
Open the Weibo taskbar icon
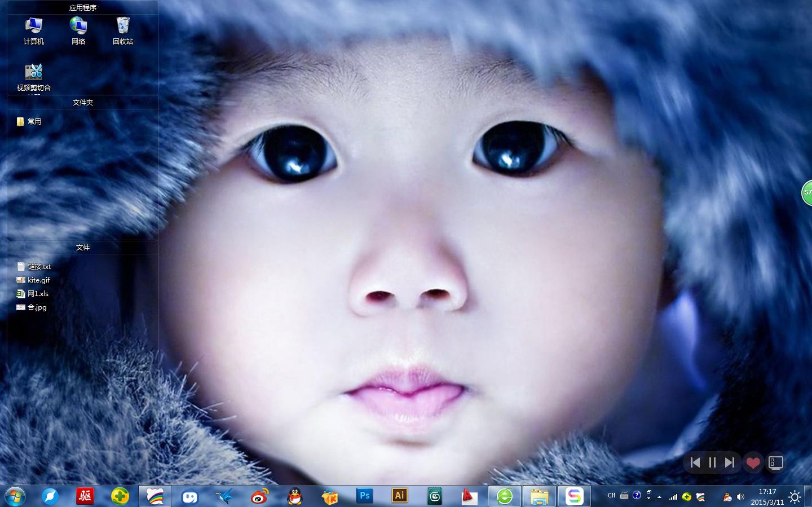click(260, 496)
